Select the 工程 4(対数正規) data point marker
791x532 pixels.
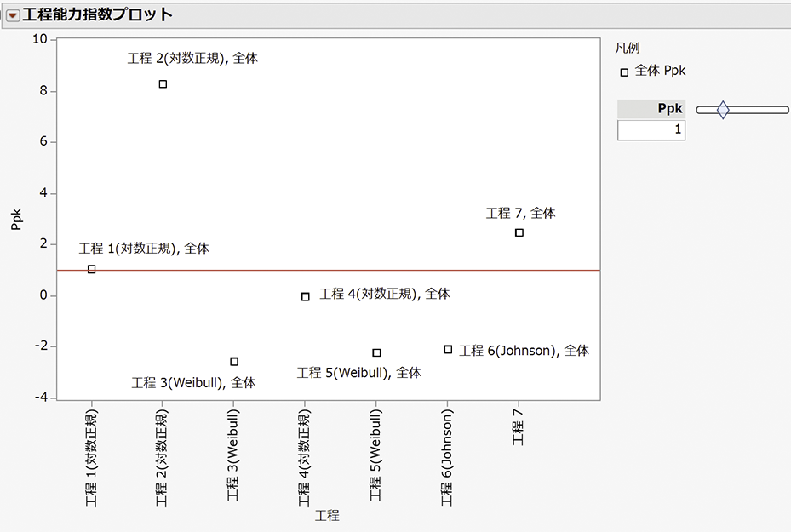click(x=305, y=297)
